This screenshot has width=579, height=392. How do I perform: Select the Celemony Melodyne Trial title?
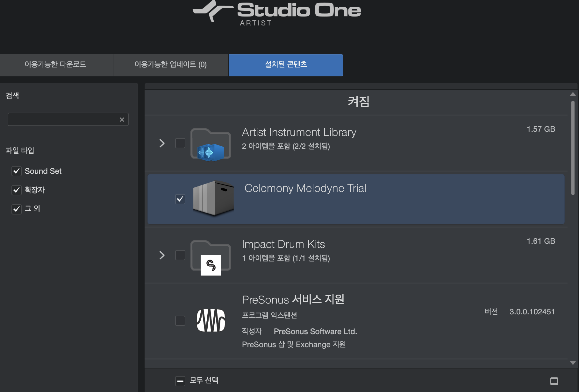click(305, 188)
